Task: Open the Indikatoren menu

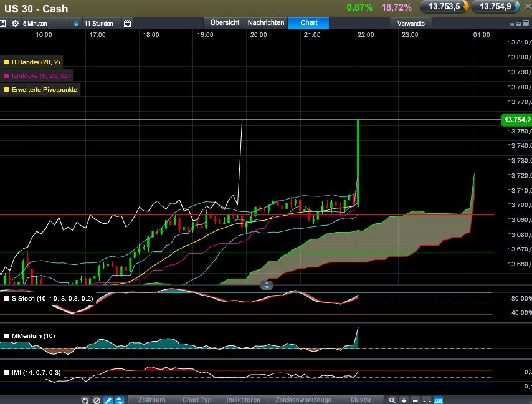Action: pyautogui.click(x=244, y=400)
